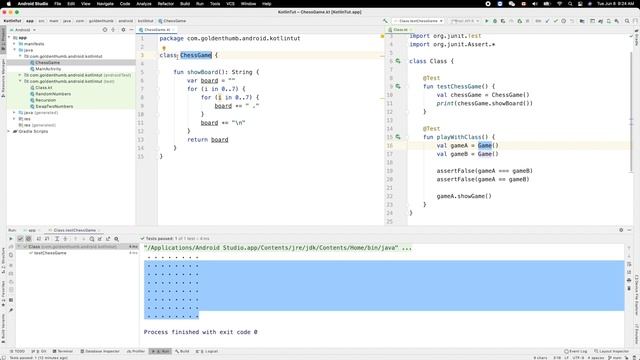This screenshot has width=640, height=360.
Task: Sort test results alphabetically
Action: click(39, 239)
